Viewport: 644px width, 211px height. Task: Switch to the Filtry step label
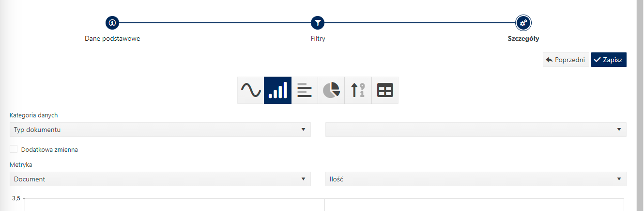click(x=318, y=38)
